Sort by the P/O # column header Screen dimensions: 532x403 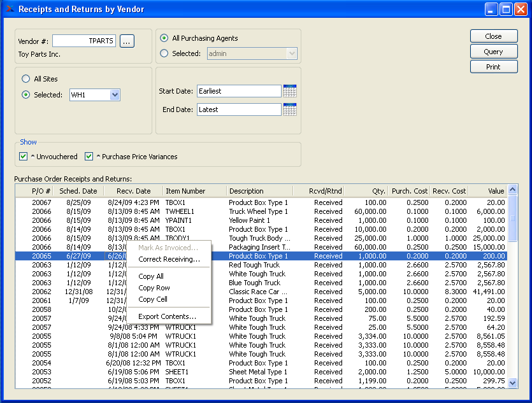(x=41, y=191)
